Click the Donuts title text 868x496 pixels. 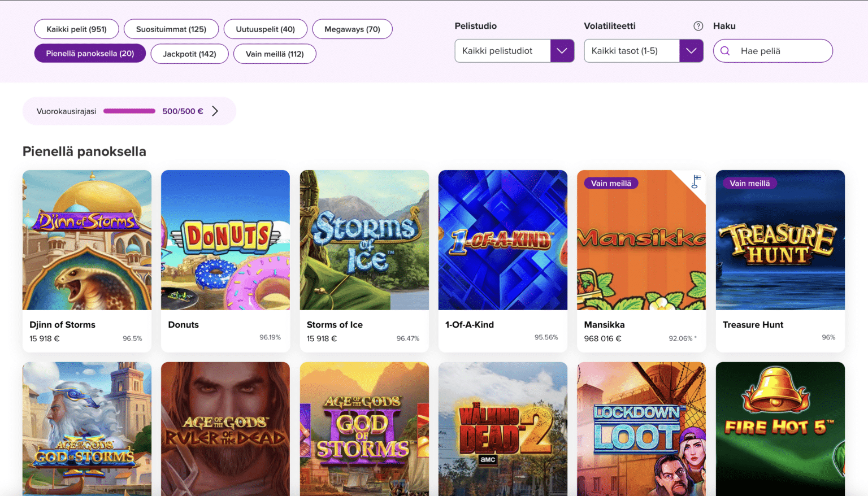click(184, 325)
